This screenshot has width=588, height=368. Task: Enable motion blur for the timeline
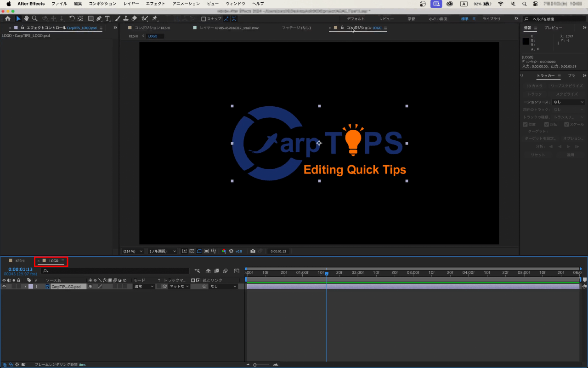pyautogui.click(x=226, y=271)
